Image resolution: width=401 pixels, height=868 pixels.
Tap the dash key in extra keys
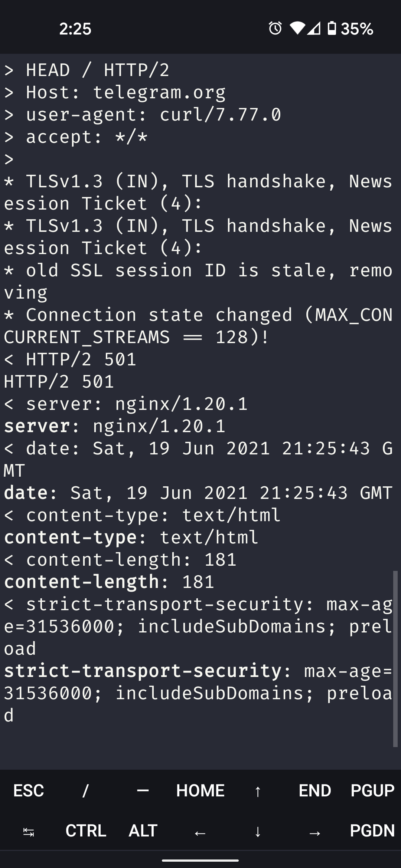(143, 790)
